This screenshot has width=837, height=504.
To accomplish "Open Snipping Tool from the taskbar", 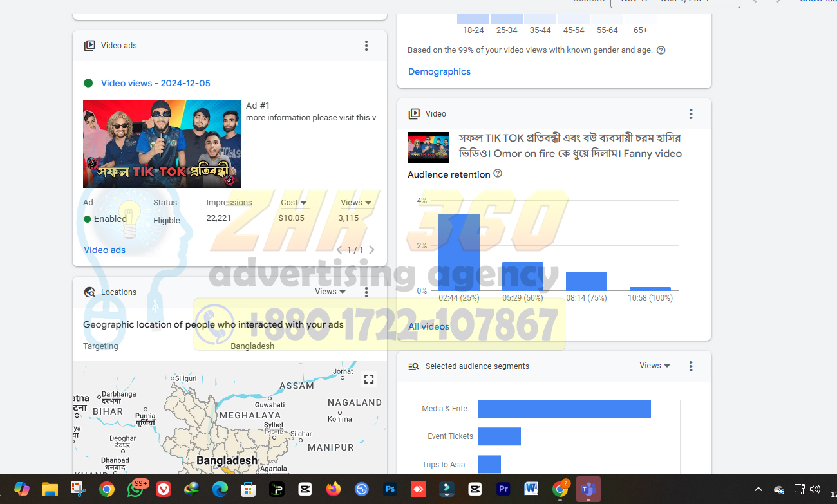I will (x=79, y=489).
